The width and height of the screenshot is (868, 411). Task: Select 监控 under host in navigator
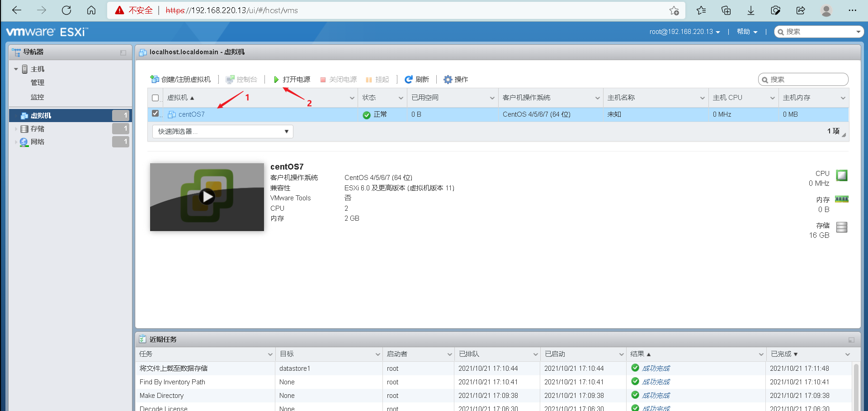point(38,97)
